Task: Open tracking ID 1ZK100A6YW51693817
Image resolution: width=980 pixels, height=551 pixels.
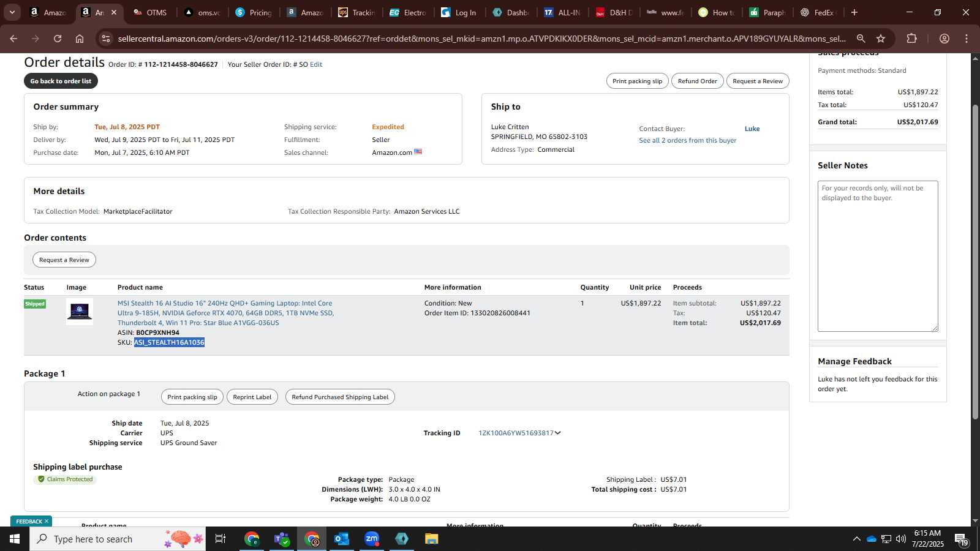Action: pyautogui.click(x=516, y=433)
